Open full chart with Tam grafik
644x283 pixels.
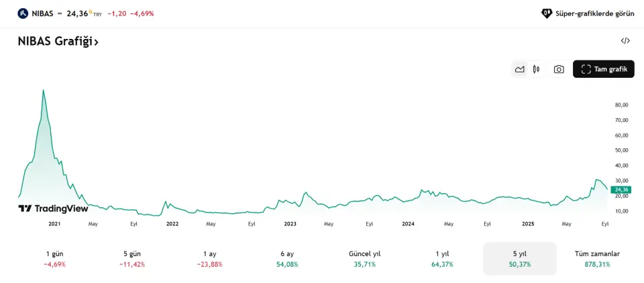[604, 69]
